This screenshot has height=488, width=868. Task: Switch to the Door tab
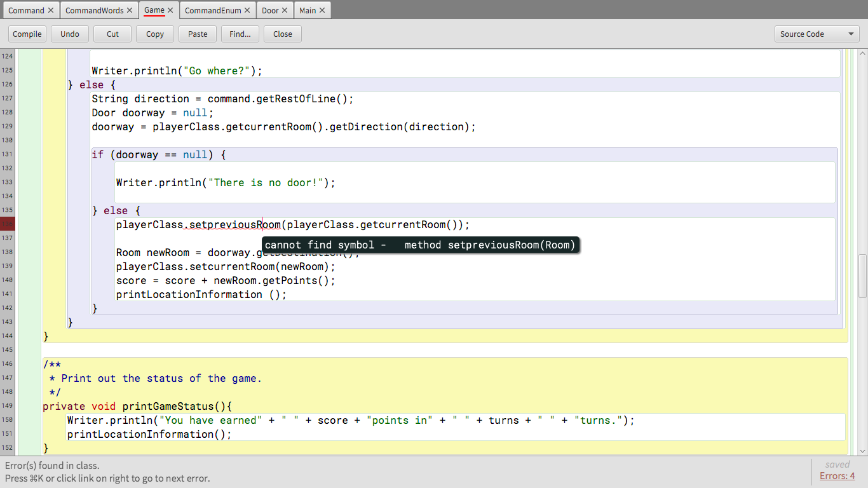click(270, 10)
